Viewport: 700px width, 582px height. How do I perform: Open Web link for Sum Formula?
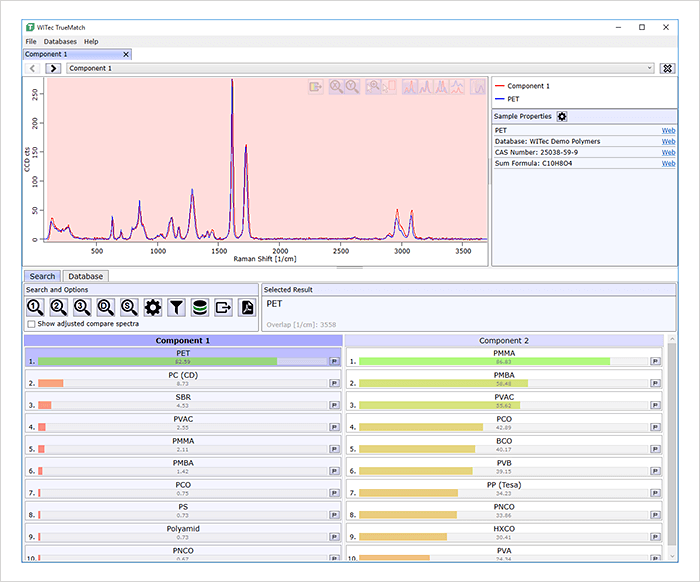[668, 163]
